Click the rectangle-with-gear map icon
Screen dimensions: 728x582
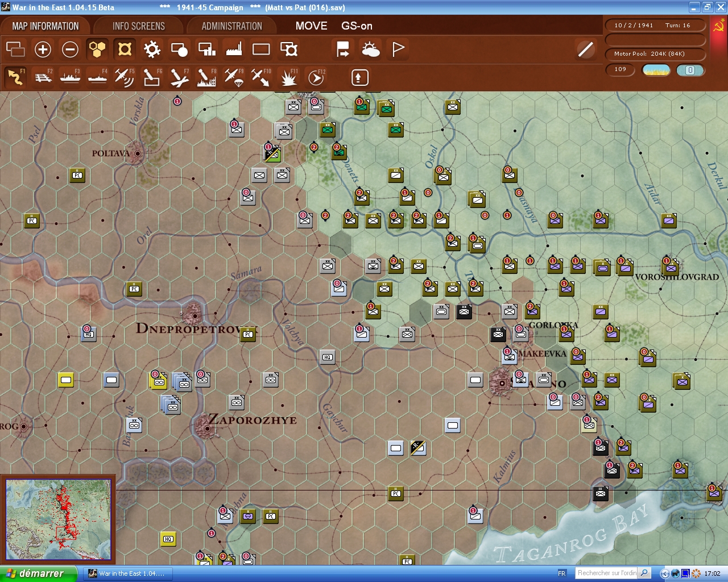pos(288,49)
